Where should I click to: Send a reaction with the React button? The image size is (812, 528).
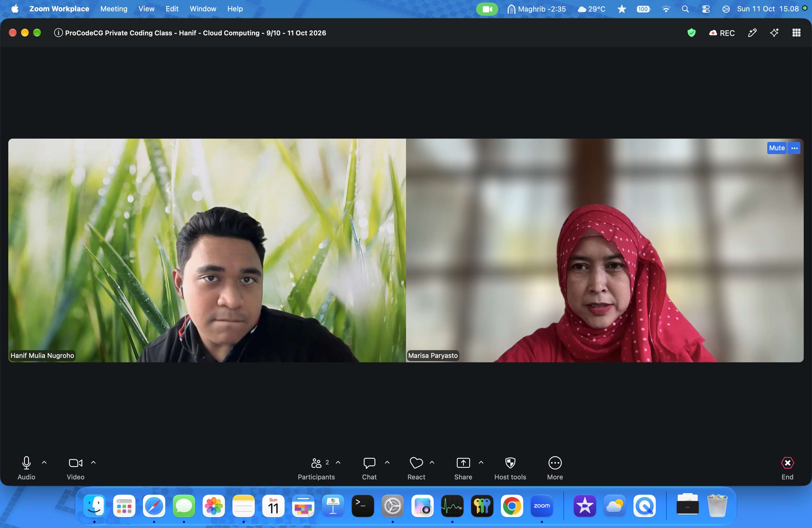[x=416, y=469]
